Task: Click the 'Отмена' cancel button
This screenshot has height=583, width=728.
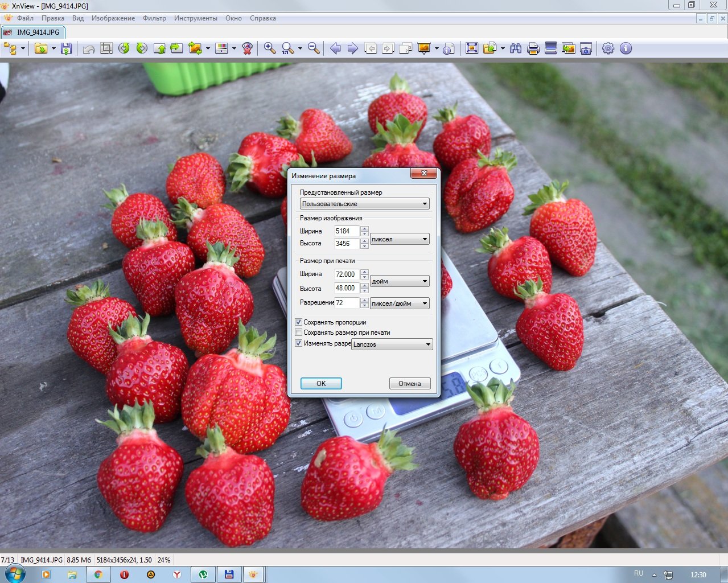Action: 410,384
